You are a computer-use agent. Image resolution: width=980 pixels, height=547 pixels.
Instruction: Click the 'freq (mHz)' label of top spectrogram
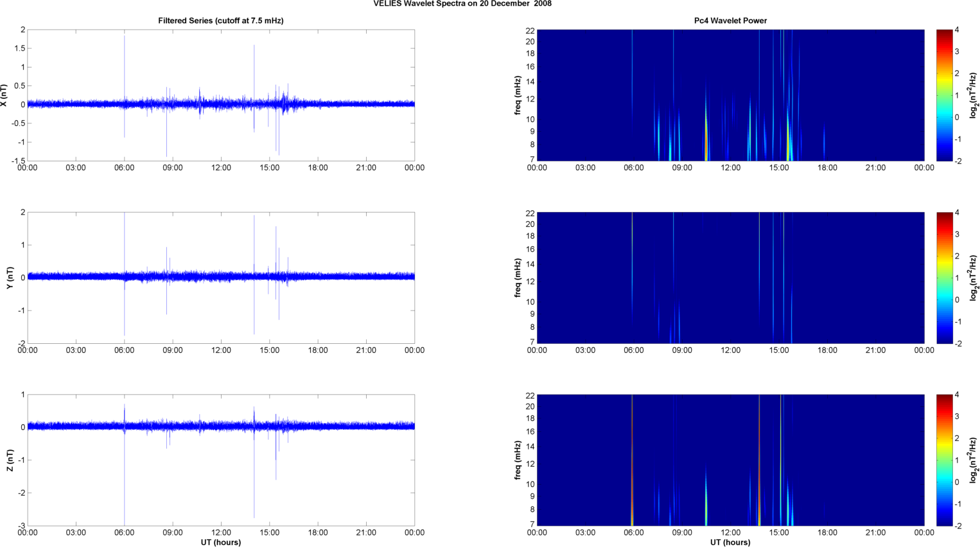(518, 95)
